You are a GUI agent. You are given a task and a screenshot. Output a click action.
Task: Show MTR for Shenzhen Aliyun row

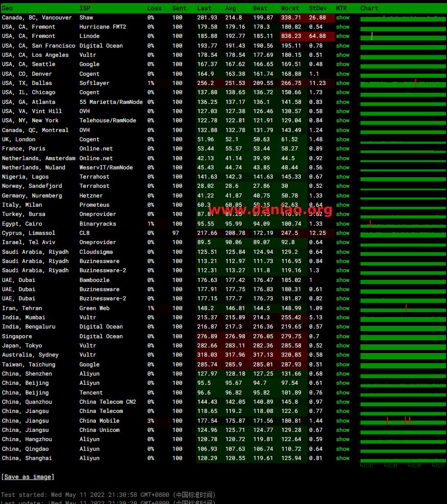pyautogui.click(x=343, y=374)
